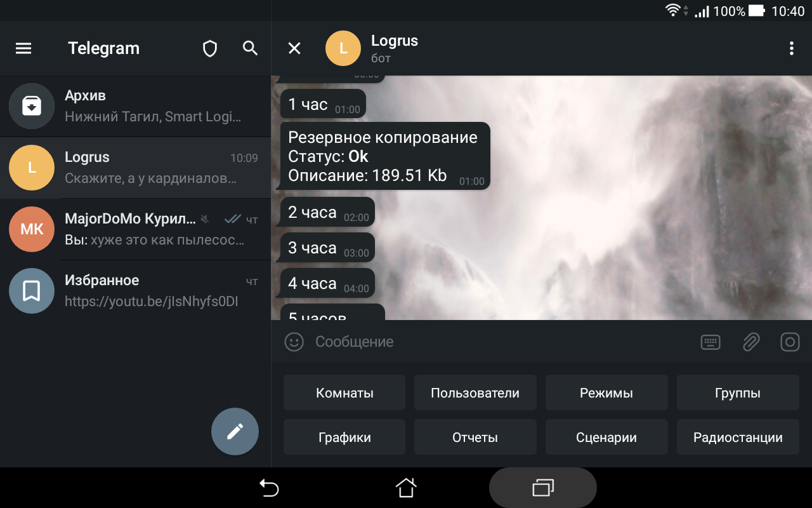Start a new chat with pencil button
Screen dimensions: 812x508
(x=235, y=431)
